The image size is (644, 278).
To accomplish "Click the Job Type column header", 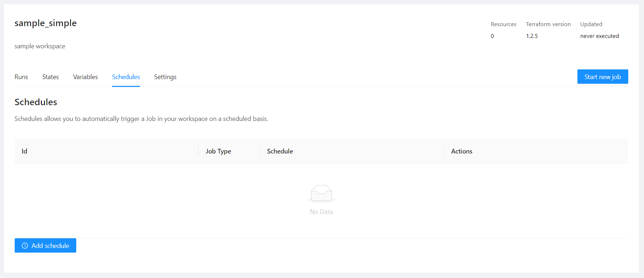I will coord(218,151).
